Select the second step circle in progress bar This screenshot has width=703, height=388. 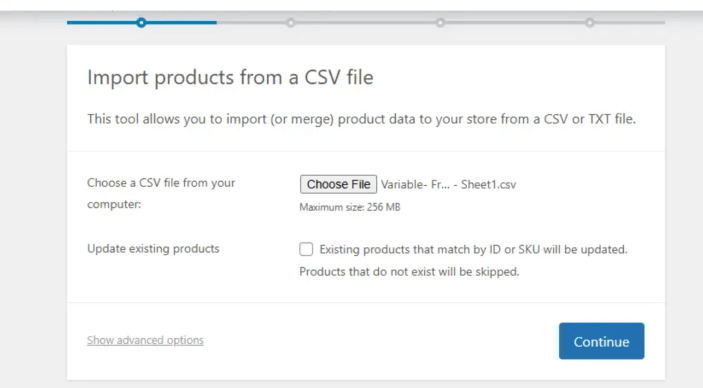[x=291, y=22]
